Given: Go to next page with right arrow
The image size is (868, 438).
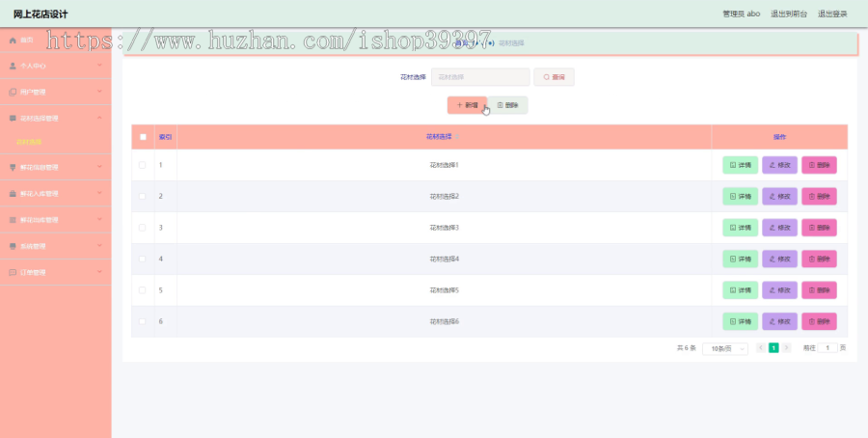Looking at the screenshot, I should pyautogui.click(x=787, y=347).
